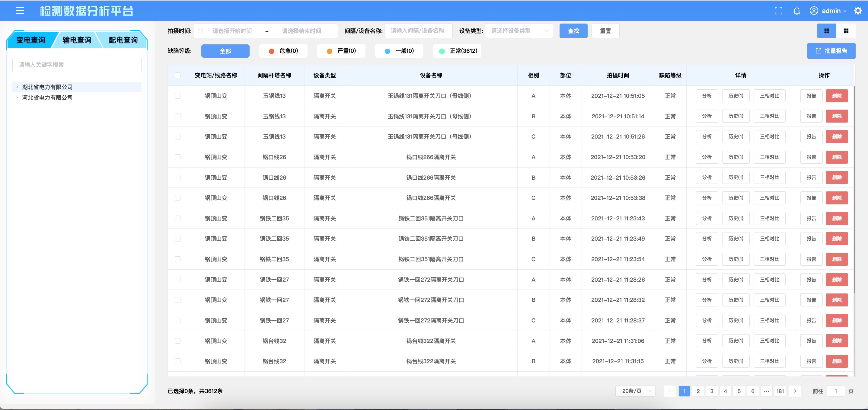Enter fullscreen mode icon

pos(778,11)
